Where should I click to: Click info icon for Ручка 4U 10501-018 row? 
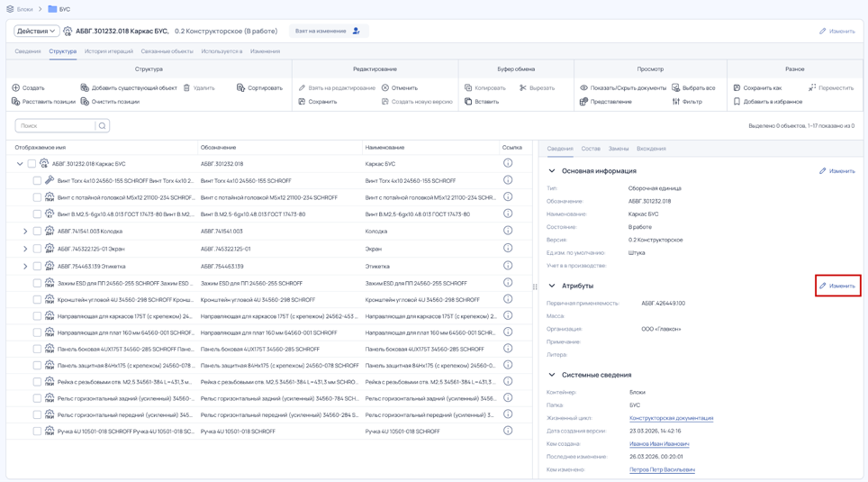pos(508,431)
